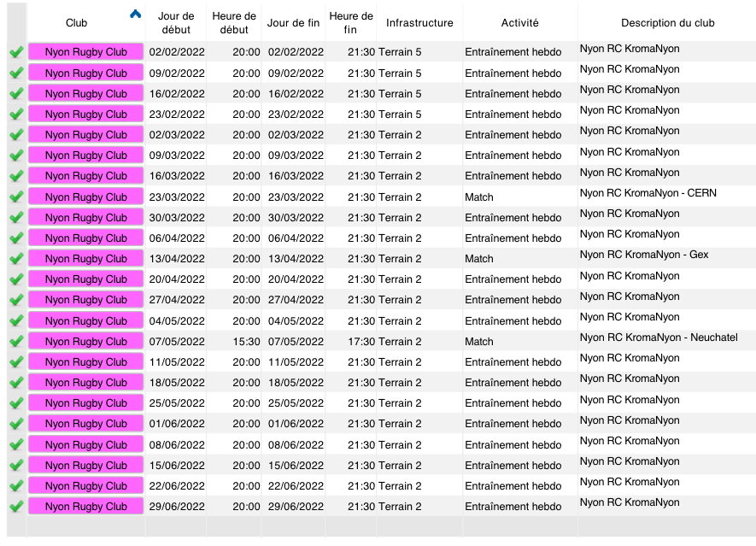The width and height of the screenshot is (756, 546).
Task: Click the green checkmark for 11/05/2022 row
Action: click(16, 361)
